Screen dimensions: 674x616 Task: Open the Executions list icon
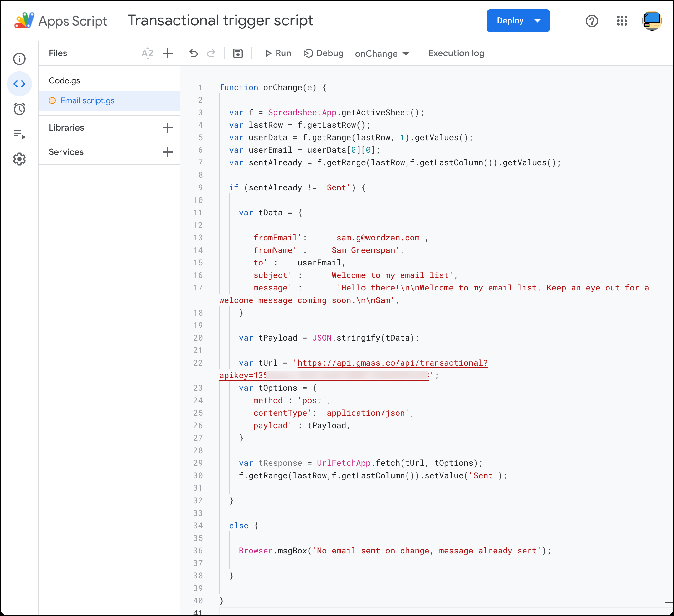[19, 134]
